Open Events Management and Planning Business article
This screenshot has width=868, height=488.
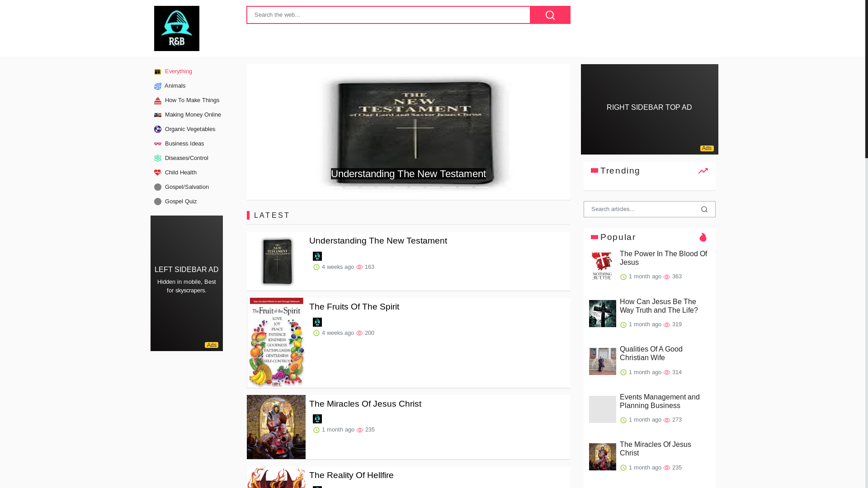[660, 401]
